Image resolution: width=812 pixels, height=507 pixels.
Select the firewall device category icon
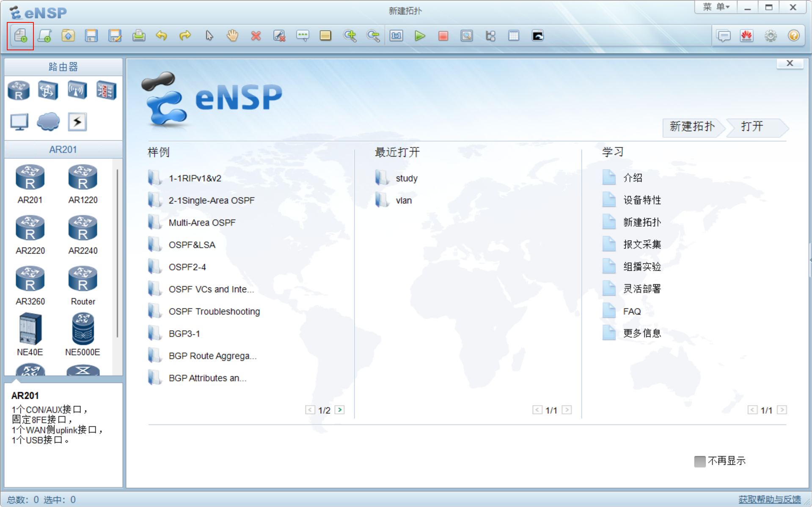coord(106,90)
